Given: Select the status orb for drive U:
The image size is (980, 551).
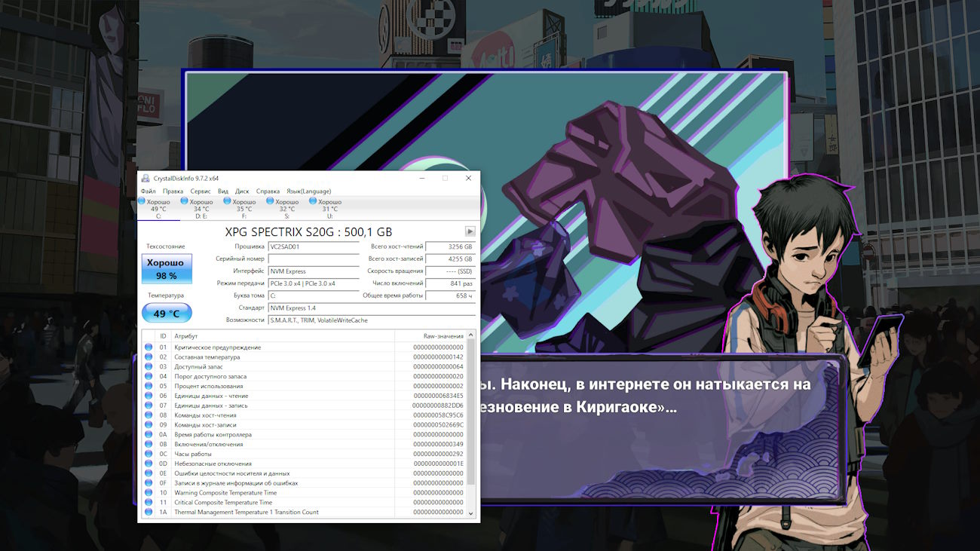Looking at the screenshot, I should click(x=313, y=201).
